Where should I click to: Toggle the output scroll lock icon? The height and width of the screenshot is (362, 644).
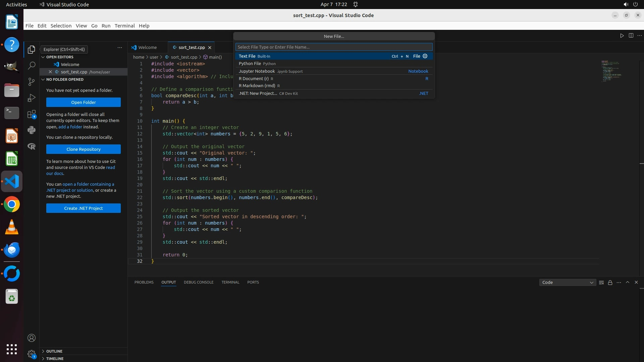610,283
